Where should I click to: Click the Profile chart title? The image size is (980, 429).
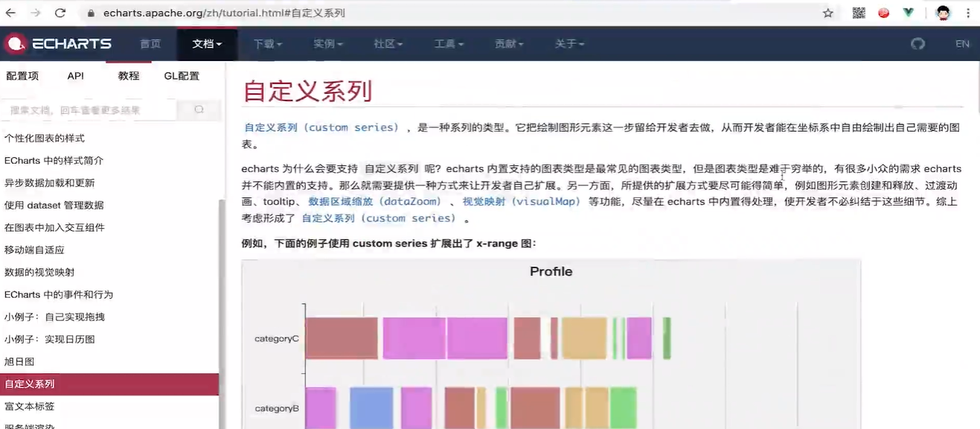[551, 272]
